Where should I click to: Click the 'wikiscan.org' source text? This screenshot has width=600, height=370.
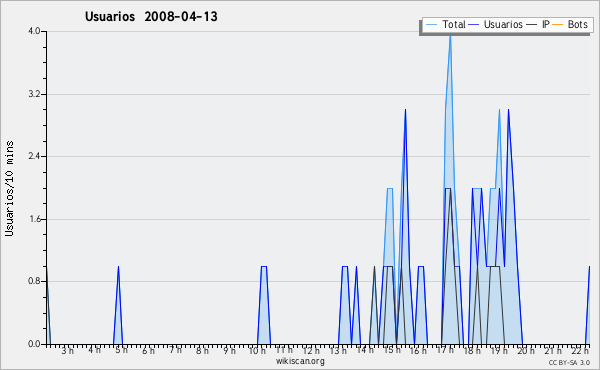click(300, 361)
